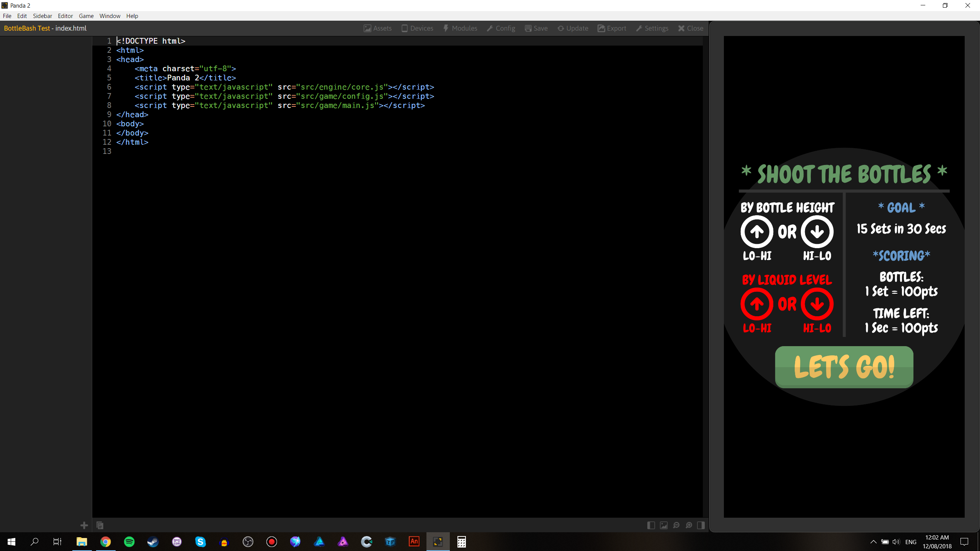This screenshot has height=551, width=980.
Task: Open Steam from the taskbar
Action: click(x=153, y=542)
